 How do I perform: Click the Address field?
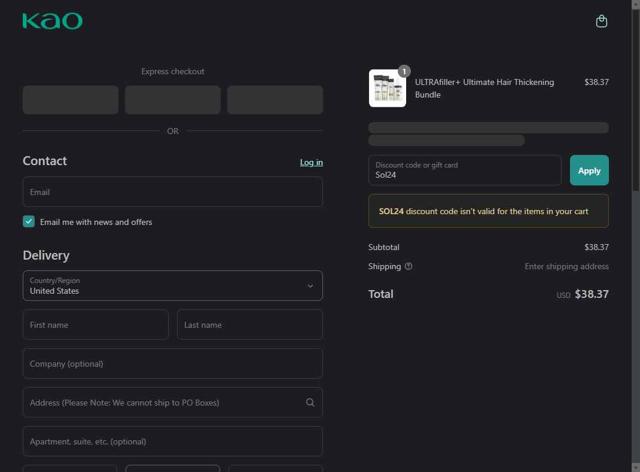[x=173, y=402]
